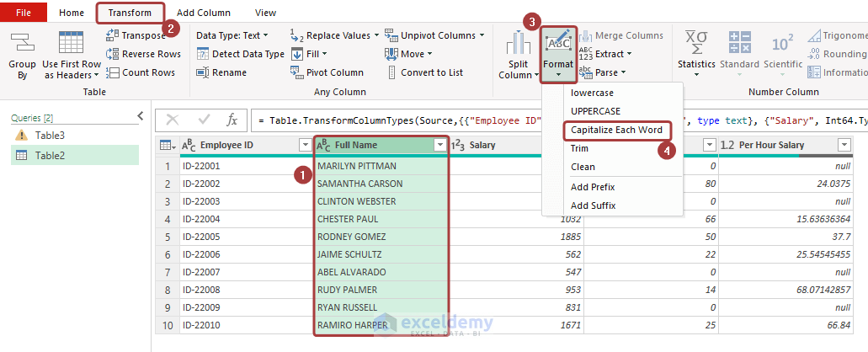Click the Reverse Rows icon
Screen dimensions: 868x352
(114, 54)
